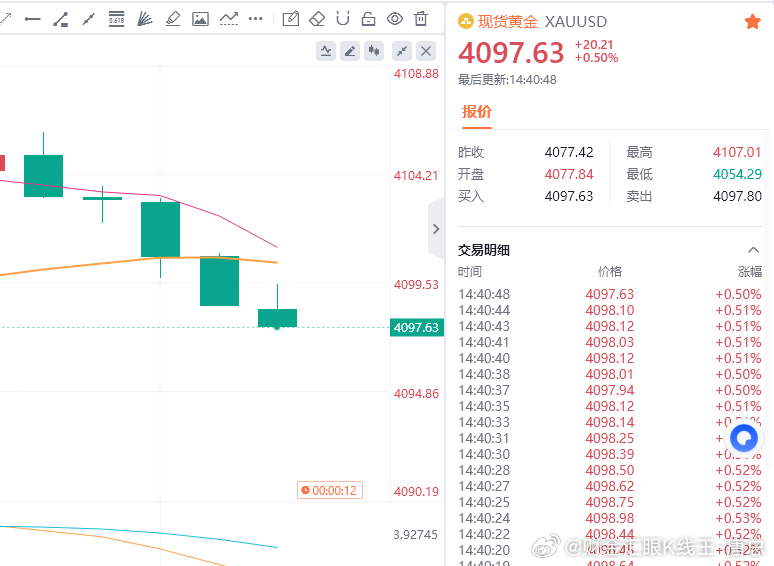Viewport: 774px width, 566px height.
Task: Click the 时间 column header
Action: [470, 271]
